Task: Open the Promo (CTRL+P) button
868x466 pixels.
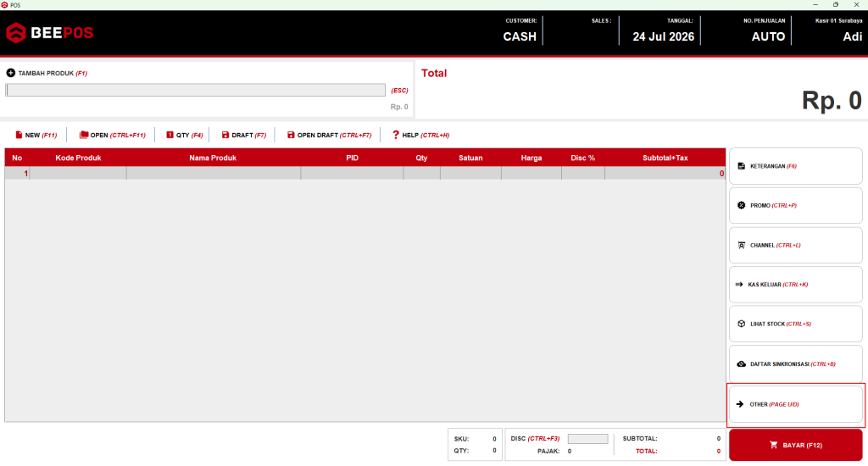Action: pyautogui.click(x=795, y=205)
